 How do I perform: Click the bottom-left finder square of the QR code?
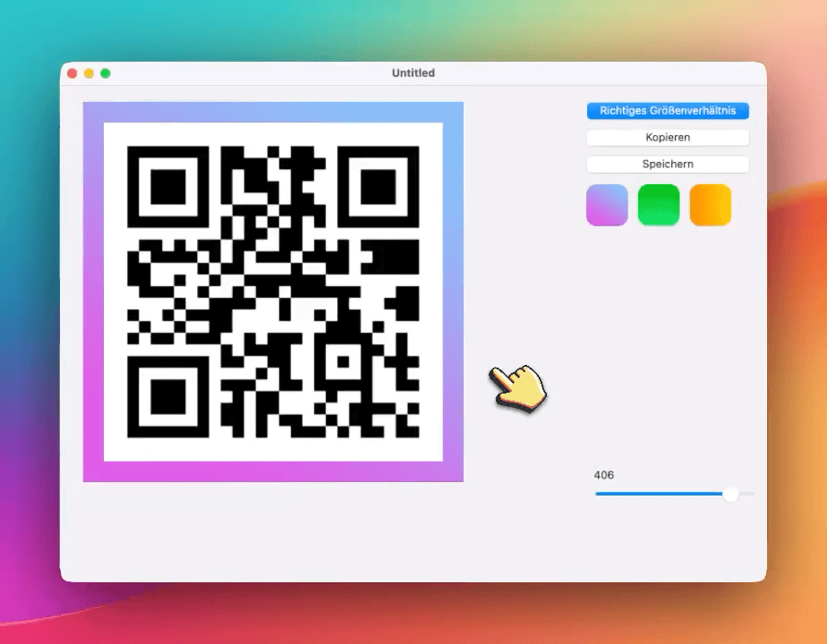[168, 396]
